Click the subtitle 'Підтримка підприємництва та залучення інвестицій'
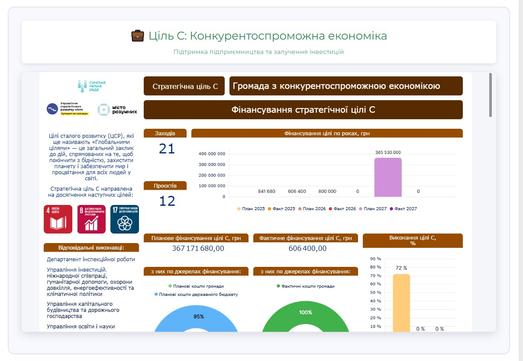This screenshot has height=361, width=523. click(259, 52)
